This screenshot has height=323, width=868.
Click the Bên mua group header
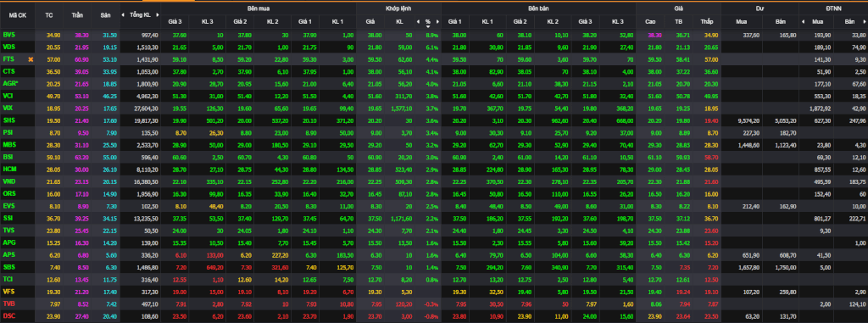(259, 8)
